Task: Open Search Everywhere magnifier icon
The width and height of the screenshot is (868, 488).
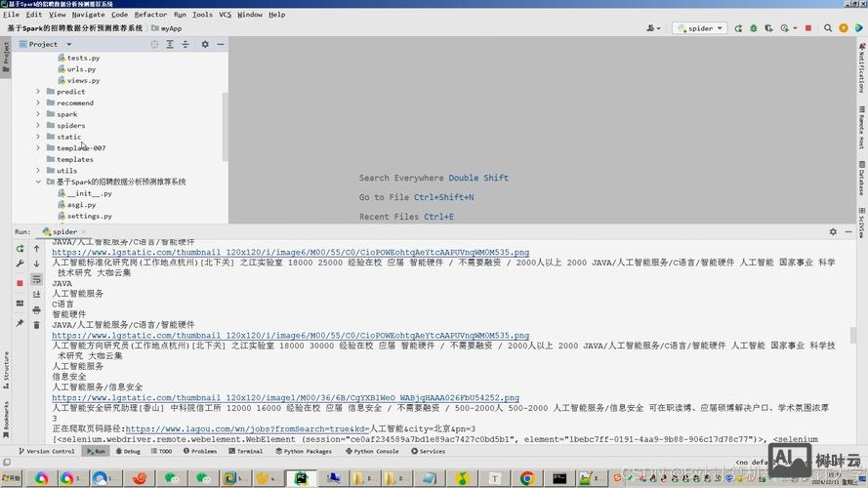Action: (828, 28)
